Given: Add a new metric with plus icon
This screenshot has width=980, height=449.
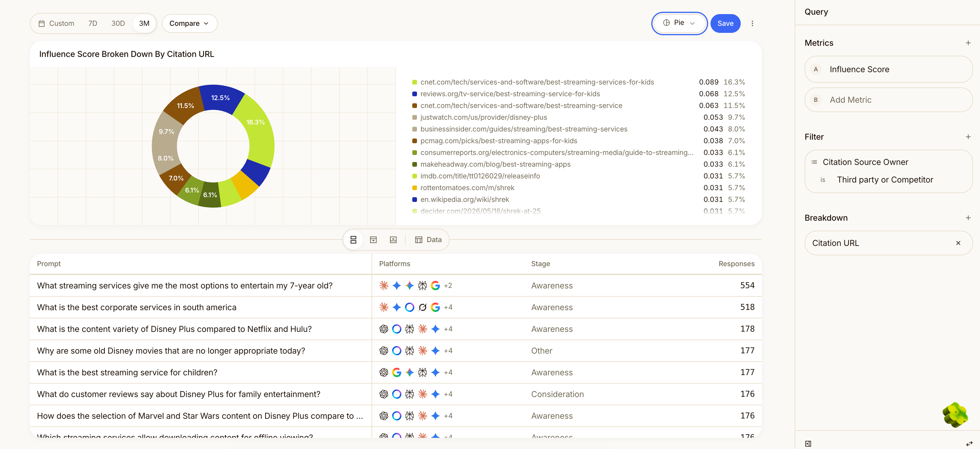Looking at the screenshot, I should click(968, 43).
